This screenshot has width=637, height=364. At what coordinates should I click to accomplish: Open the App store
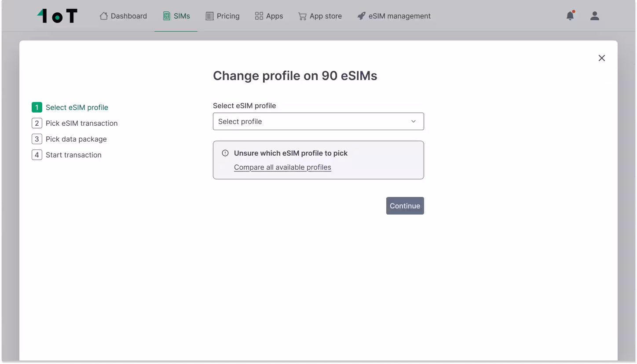pyautogui.click(x=320, y=16)
